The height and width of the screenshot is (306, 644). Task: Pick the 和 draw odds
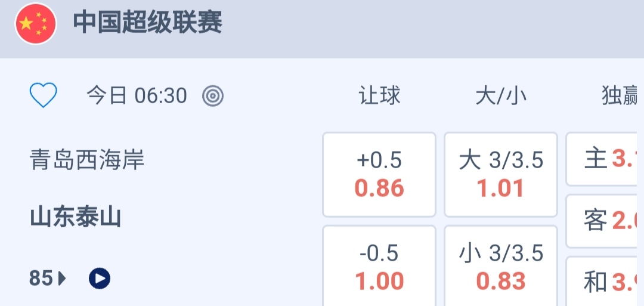(605, 282)
